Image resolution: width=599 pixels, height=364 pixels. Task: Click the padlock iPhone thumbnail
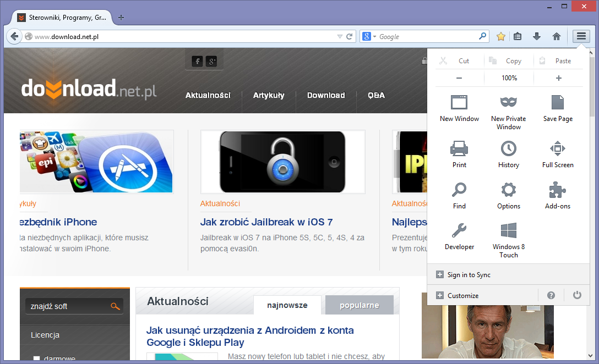282,162
